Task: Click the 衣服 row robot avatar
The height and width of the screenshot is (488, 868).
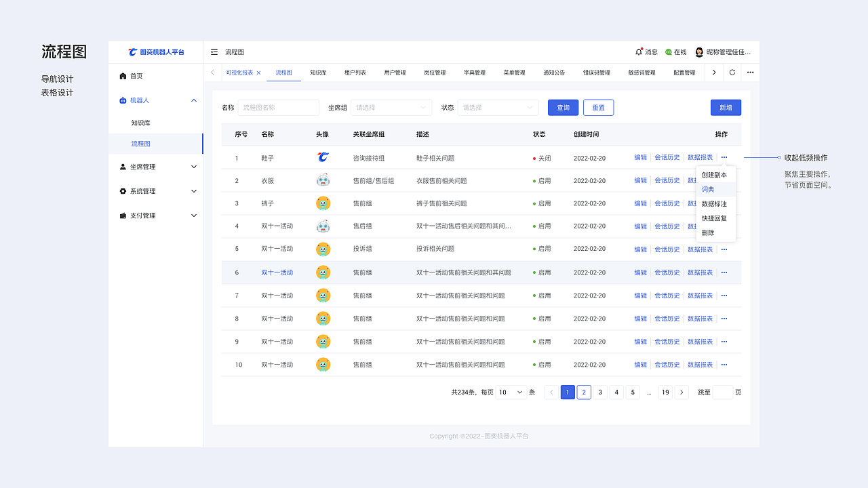Action: [x=323, y=180]
